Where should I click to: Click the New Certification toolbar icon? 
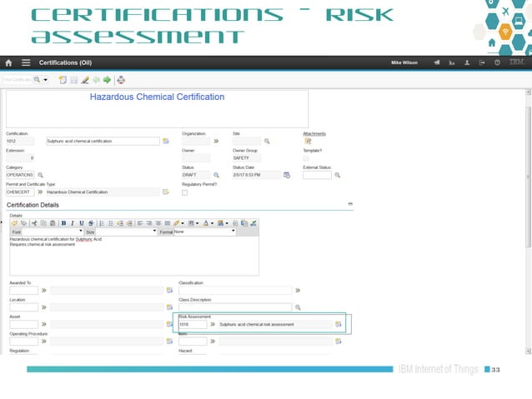(x=63, y=80)
